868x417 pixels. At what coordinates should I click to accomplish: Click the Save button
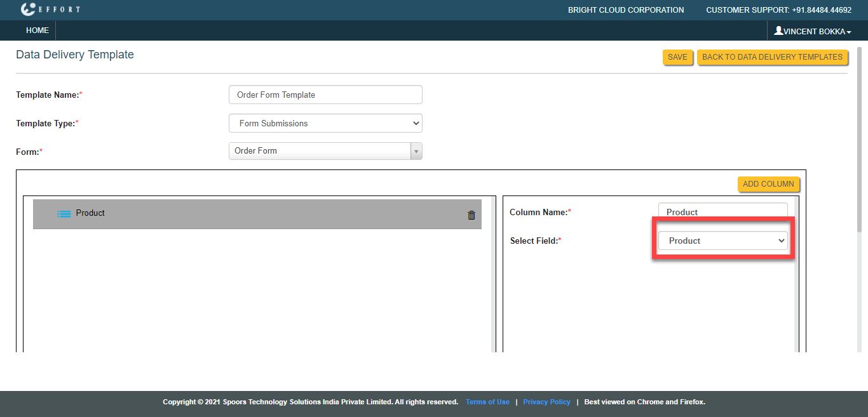(677, 57)
